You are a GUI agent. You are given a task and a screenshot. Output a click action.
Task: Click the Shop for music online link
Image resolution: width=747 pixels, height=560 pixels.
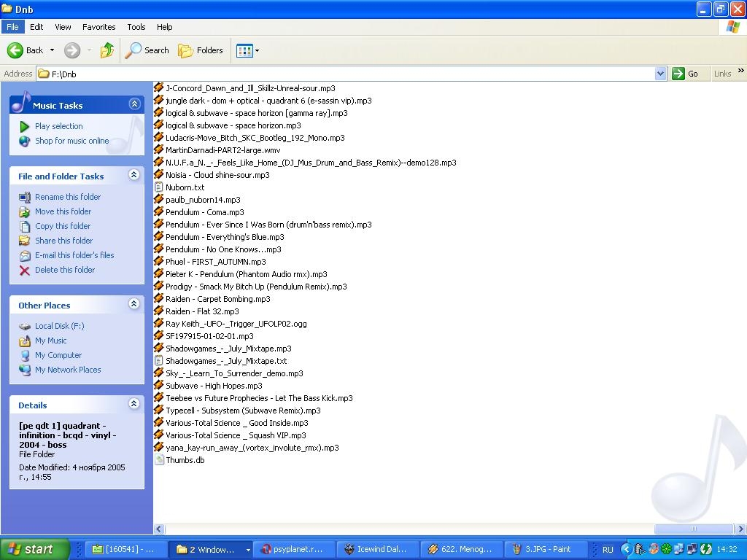coord(71,141)
